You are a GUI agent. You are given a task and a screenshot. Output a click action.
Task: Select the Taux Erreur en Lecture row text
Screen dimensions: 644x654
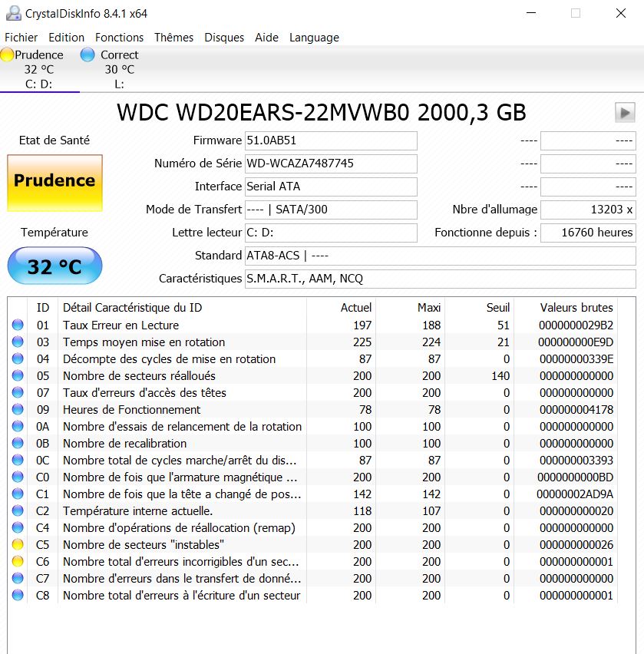pyautogui.click(x=121, y=325)
